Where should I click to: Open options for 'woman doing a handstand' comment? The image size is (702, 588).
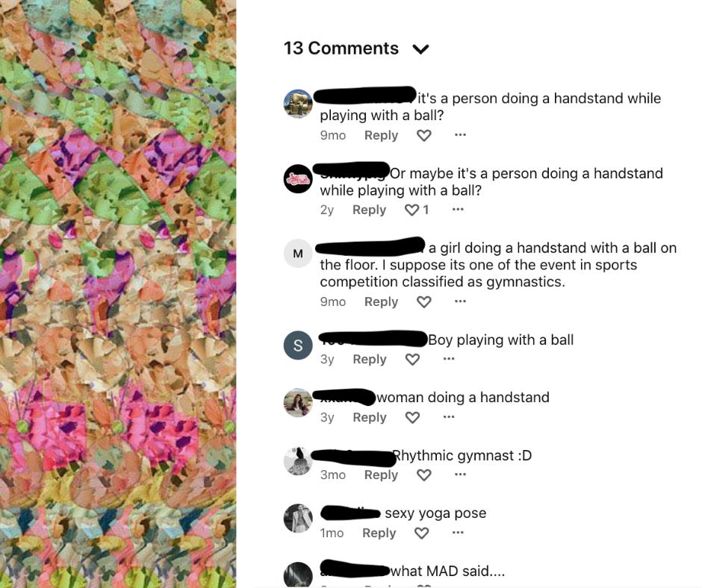449,416
